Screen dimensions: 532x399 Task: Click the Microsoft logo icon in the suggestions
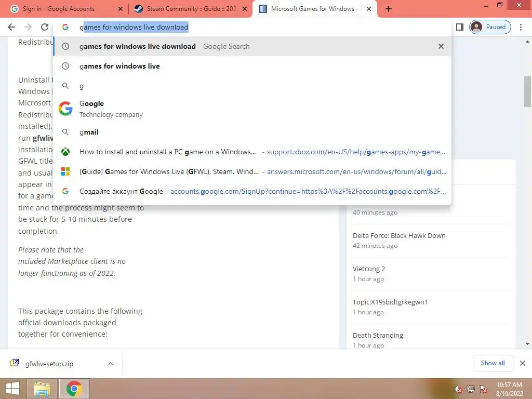click(x=65, y=171)
